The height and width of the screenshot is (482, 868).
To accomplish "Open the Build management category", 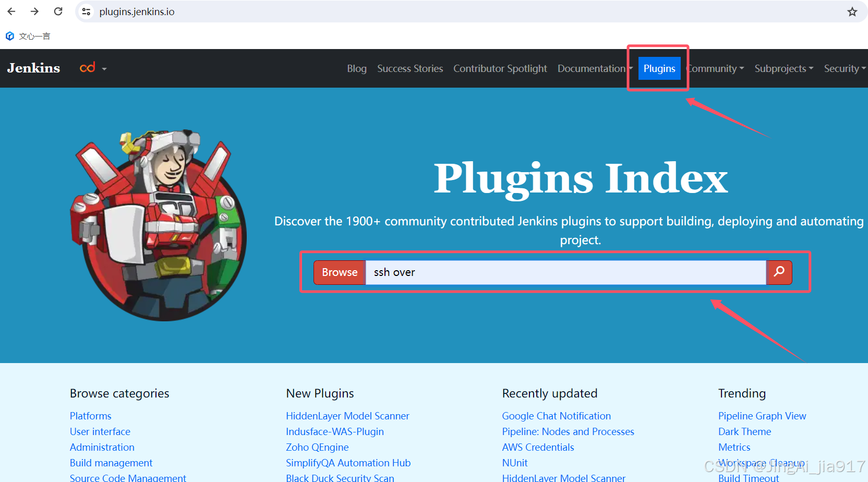I will coord(111,463).
